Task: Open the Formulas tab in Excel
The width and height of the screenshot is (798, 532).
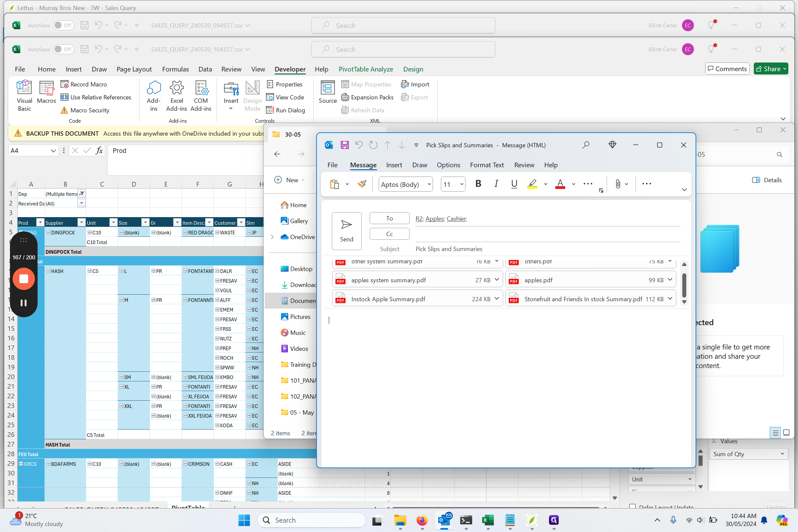Action: coord(176,69)
